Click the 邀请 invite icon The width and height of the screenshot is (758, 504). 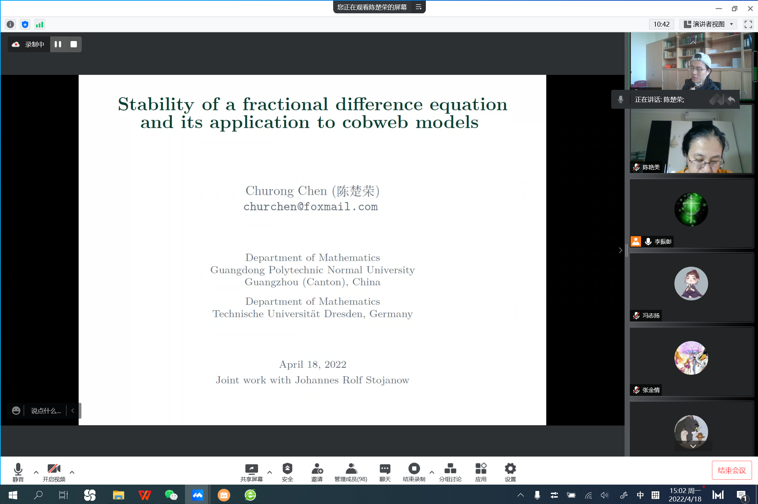317,471
